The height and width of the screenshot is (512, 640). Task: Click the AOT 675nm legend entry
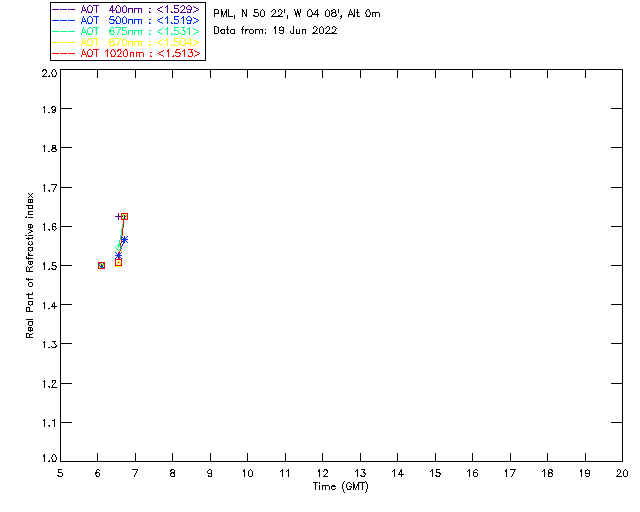(126, 31)
